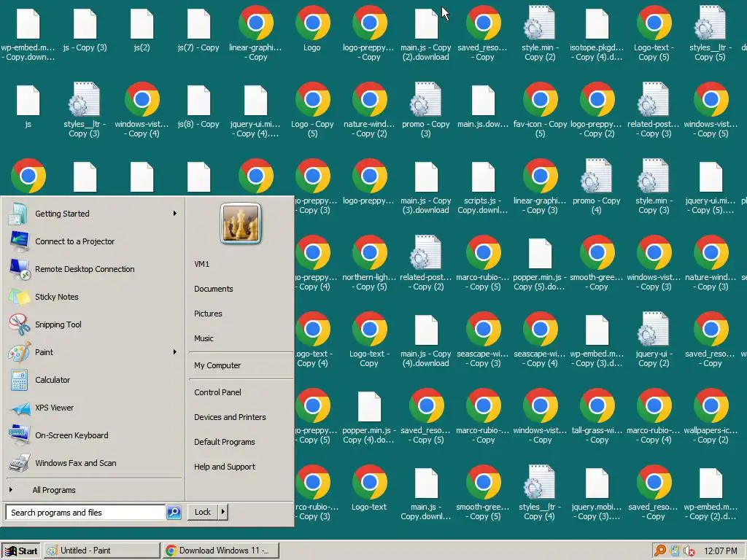This screenshot has height=560, width=747.
Task: Open the Snipping Tool
Action: tap(93, 324)
